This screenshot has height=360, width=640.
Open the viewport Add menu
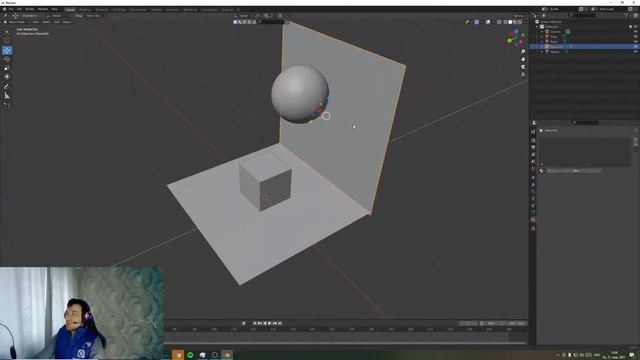click(57, 22)
